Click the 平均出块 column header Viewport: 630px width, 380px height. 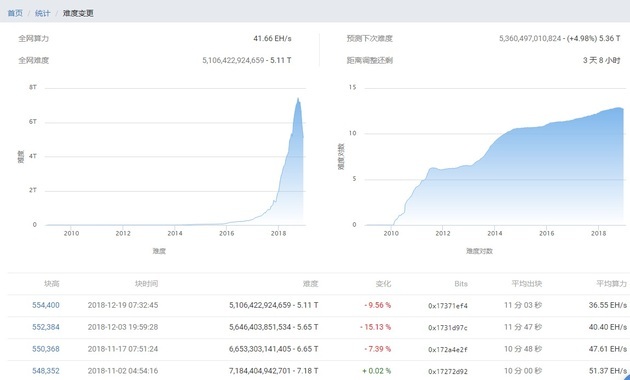pos(527,284)
